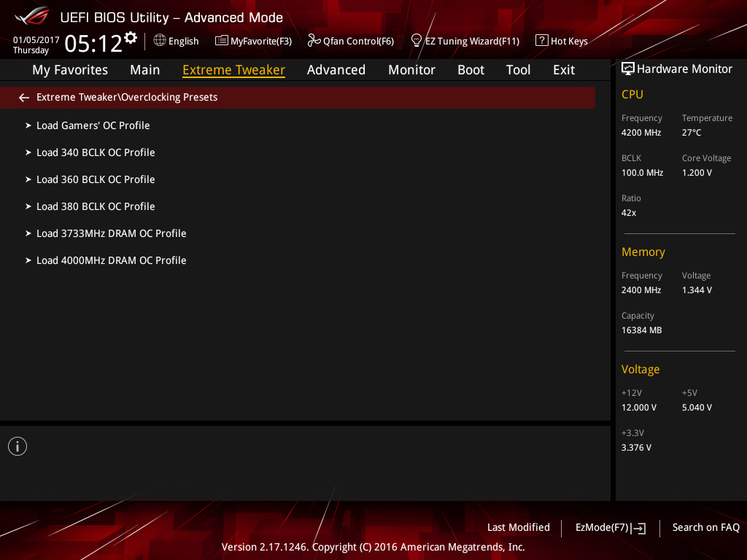Select Load Gamers' OC Profile entry
The width and height of the screenshot is (747, 560).
pyautogui.click(x=93, y=125)
